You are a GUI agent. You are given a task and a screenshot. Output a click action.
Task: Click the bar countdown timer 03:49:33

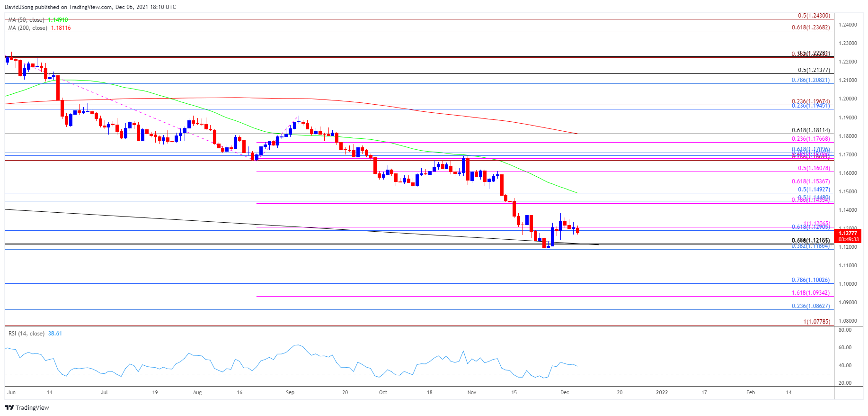click(848, 239)
